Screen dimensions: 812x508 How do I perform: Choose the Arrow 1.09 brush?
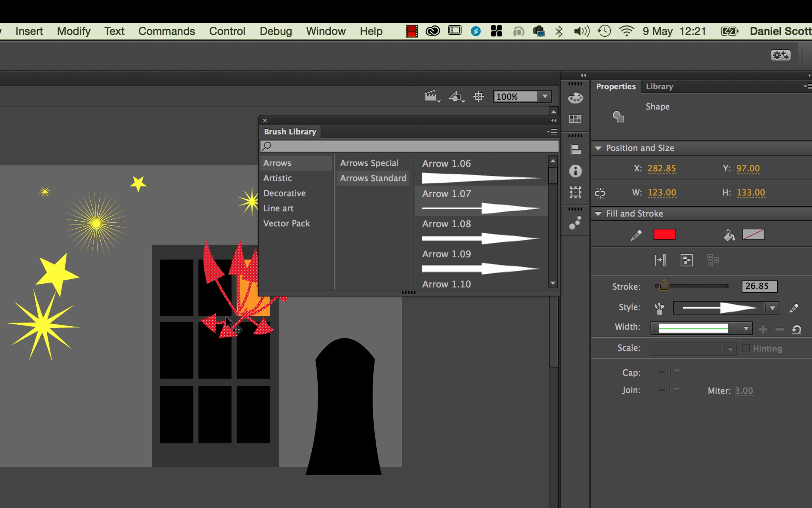tap(481, 261)
